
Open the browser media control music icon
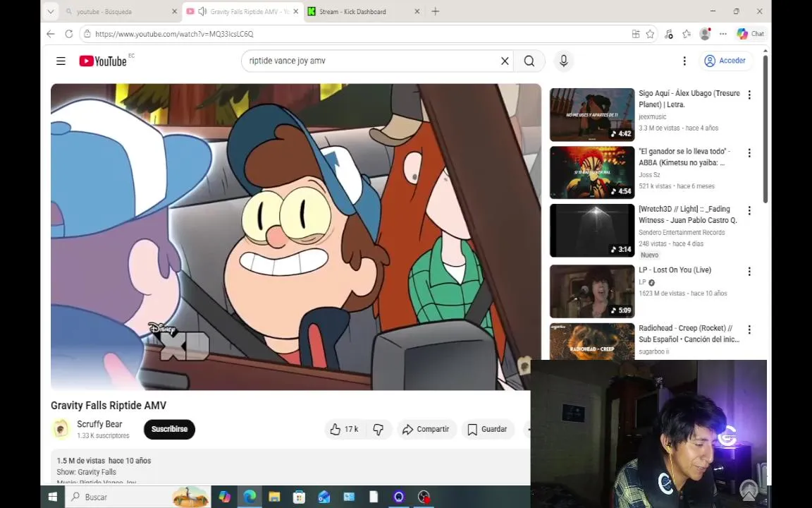point(668,34)
